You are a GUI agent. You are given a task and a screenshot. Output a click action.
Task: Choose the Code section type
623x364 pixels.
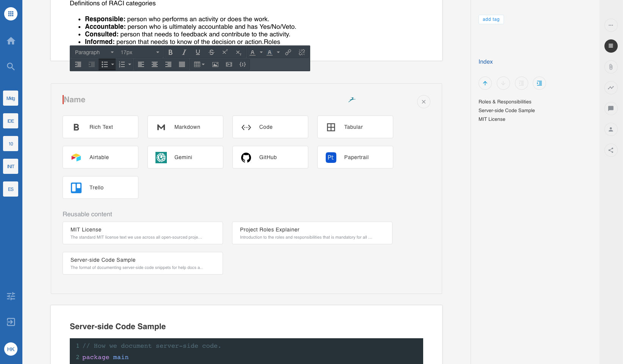click(x=270, y=127)
